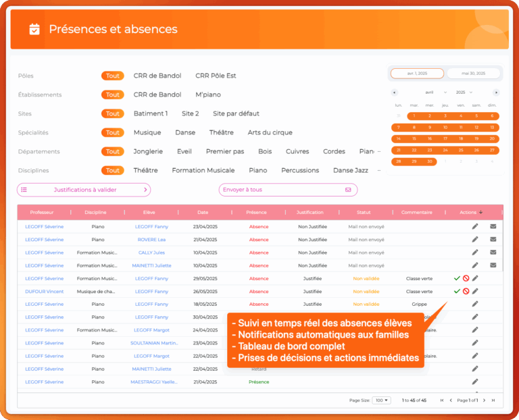
Task: Click the 'Envoyer à tous' button
Action: [288, 190]
